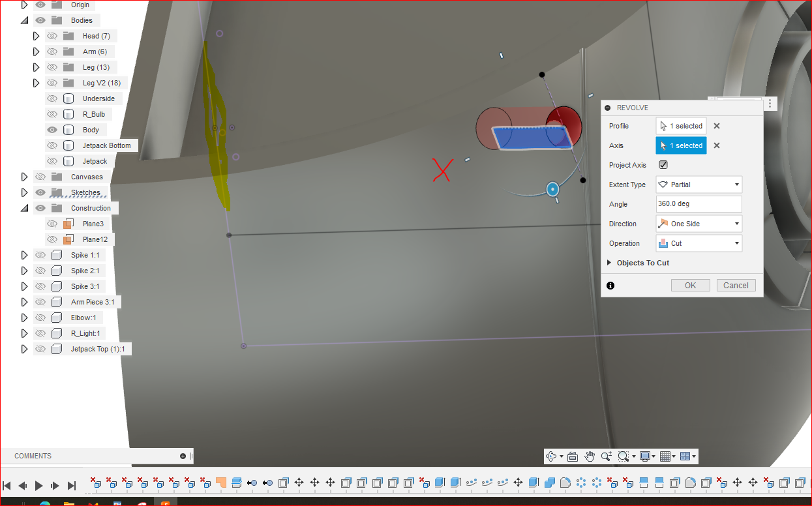812x506 pixels.
Task: Expand the Jetpack Top (1):1 component
Action: click(x=25, y=349)
